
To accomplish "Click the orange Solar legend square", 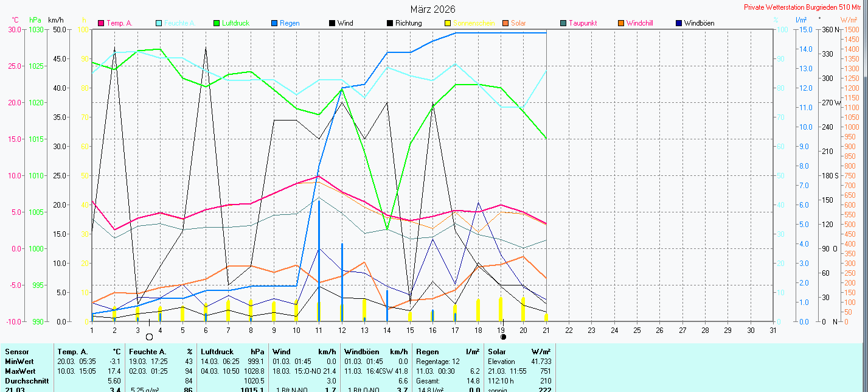I will coord(505,23).
